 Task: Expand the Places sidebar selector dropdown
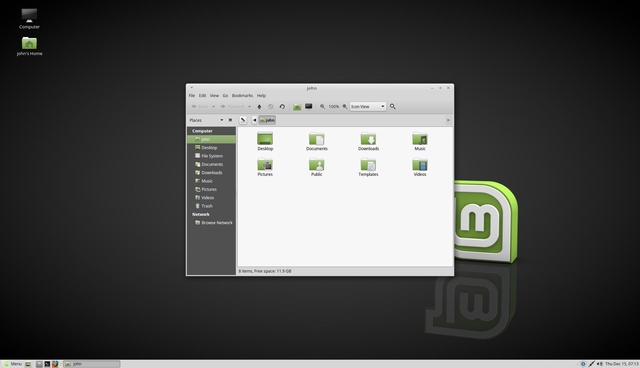tap(222, 120)
